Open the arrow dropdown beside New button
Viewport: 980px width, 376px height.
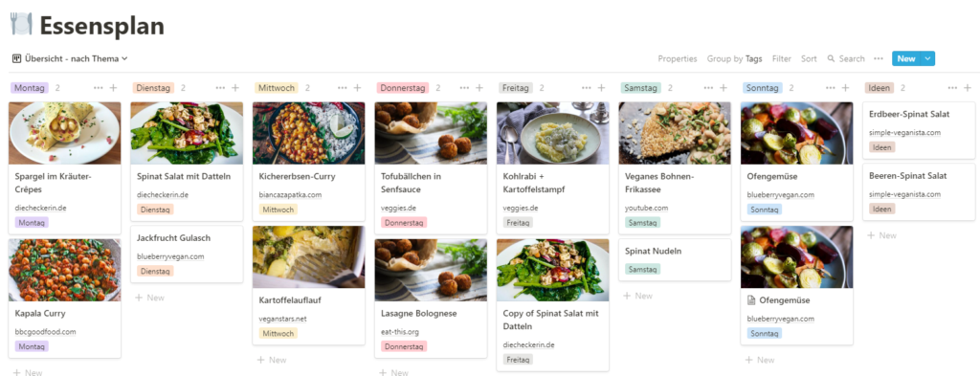pyautogui.click(x=927, y=58)
